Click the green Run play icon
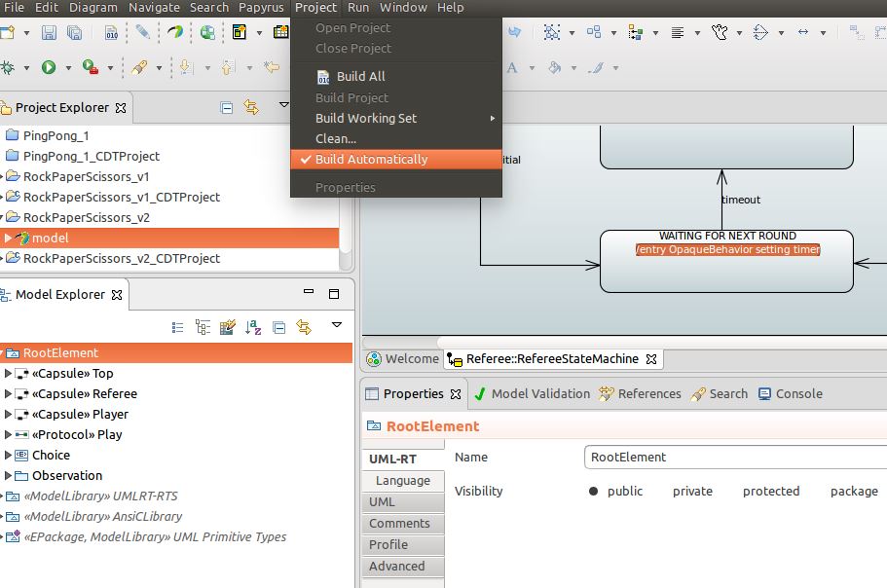Viewport: 887px width, 588px height. coord(49,67)
